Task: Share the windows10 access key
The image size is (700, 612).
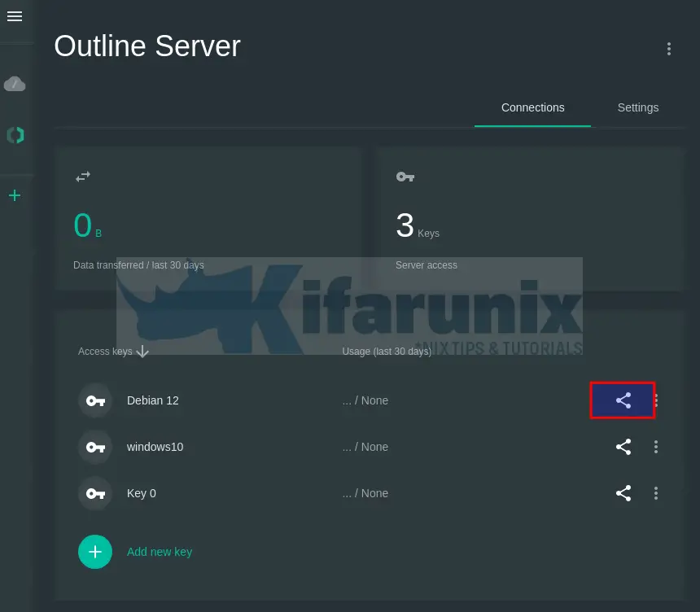Action: [623, 447]
